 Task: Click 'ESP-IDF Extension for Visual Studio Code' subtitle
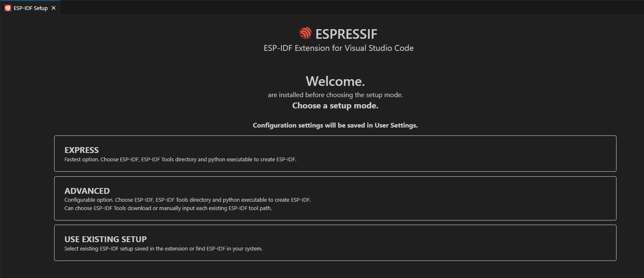click(x=338, y=48)
